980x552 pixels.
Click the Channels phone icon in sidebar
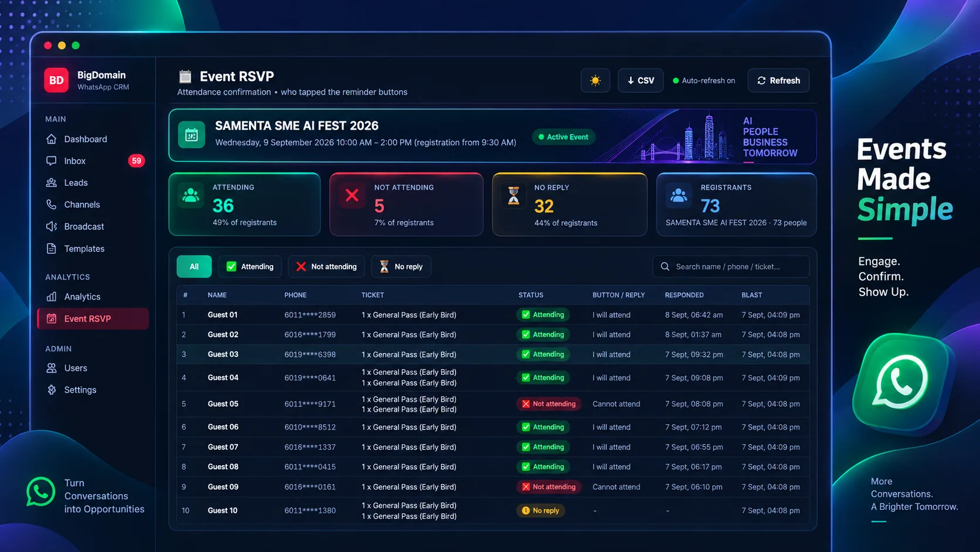coord(52,204)
